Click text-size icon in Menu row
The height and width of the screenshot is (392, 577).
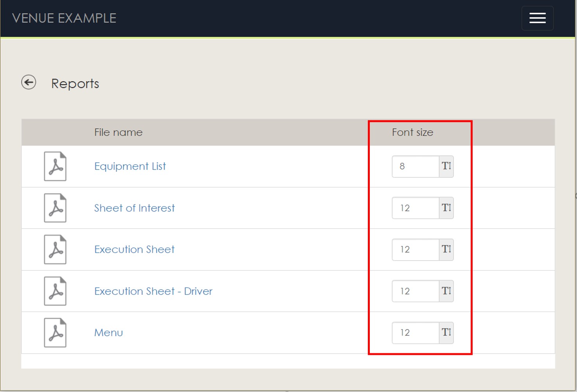coord(446,333)
